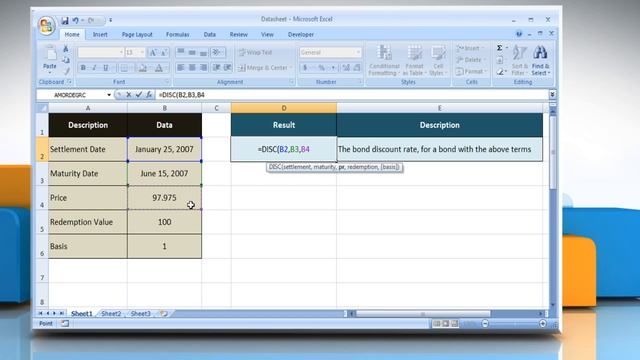
Task: Open Sort & Filter options
Action: click(520, 60)
